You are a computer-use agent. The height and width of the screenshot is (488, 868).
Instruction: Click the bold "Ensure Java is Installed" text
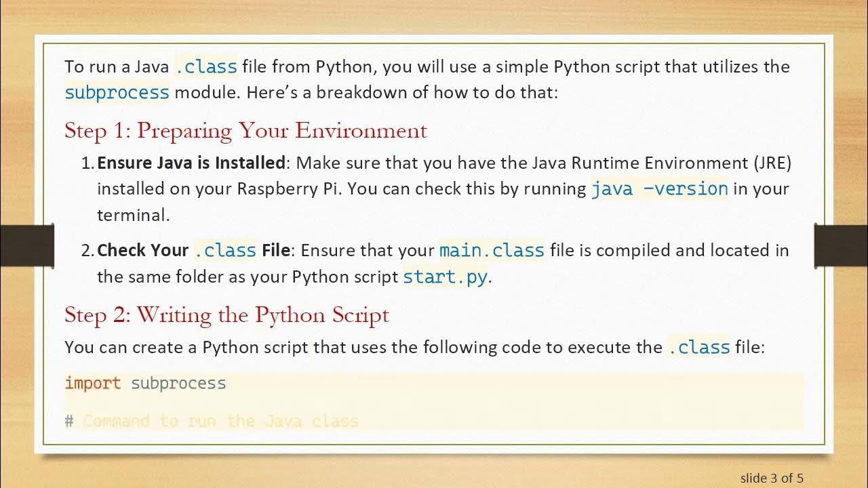191,163
